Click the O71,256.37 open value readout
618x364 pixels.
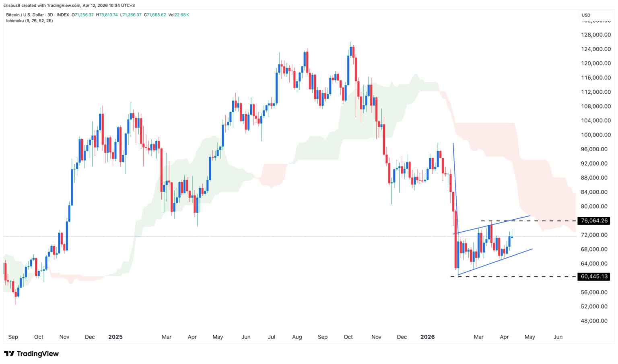[x=82, y=15]
